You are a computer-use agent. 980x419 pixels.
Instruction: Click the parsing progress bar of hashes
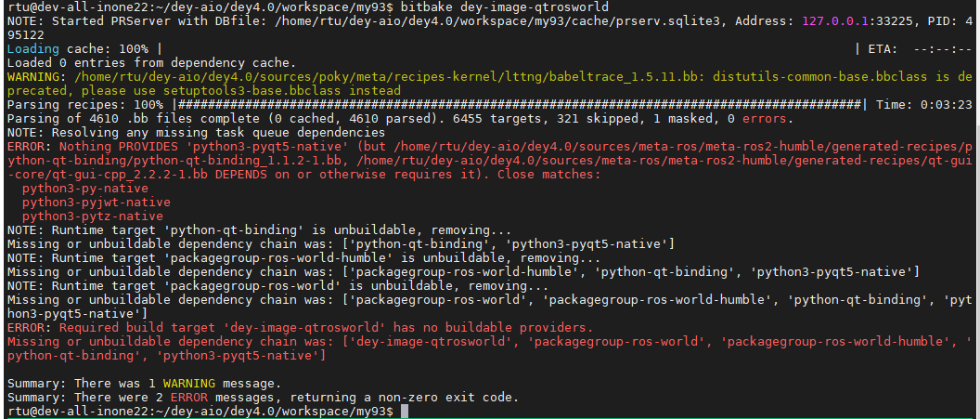tap(520, 104)
